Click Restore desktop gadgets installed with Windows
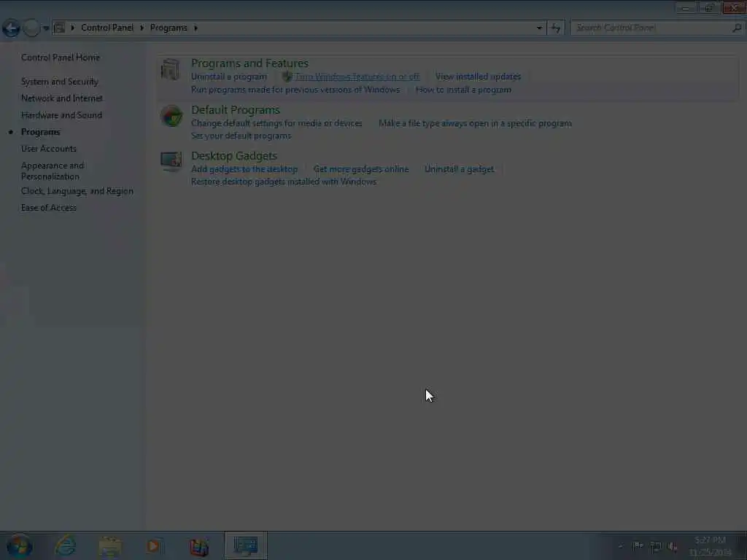Image resolution: width=747 pixels, height=560 pixels. click(284, 182)
